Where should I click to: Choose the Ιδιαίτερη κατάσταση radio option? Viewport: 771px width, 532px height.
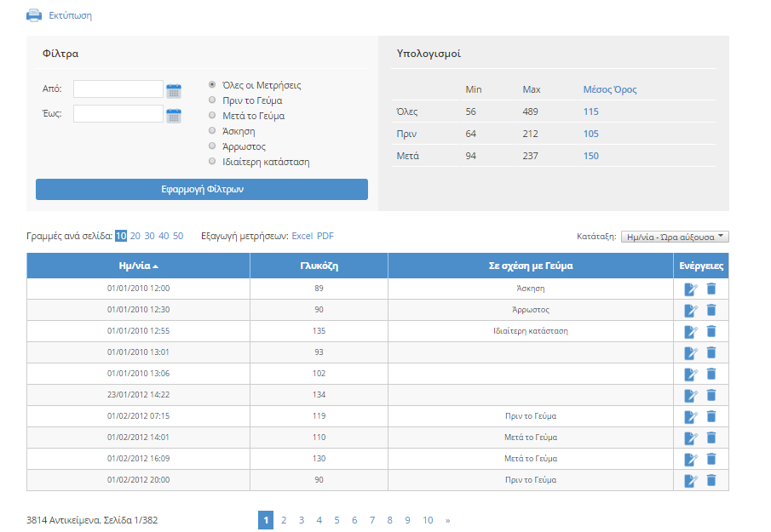coord(212,162)
